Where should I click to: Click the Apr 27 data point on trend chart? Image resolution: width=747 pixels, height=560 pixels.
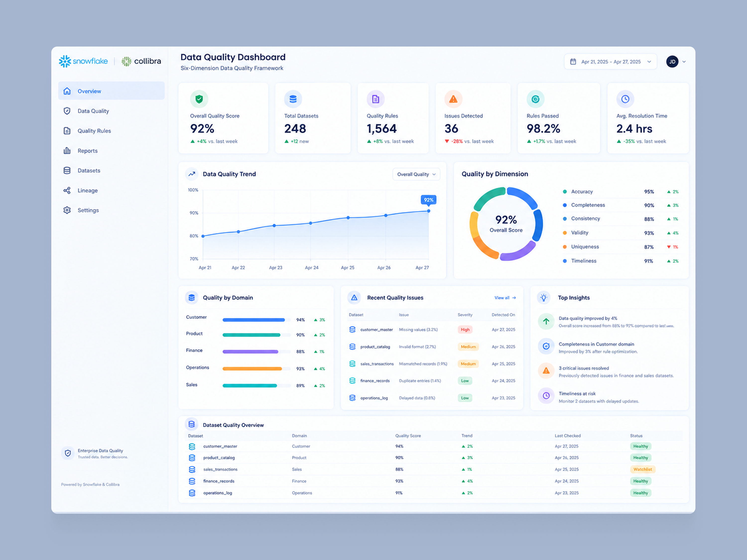429,211
